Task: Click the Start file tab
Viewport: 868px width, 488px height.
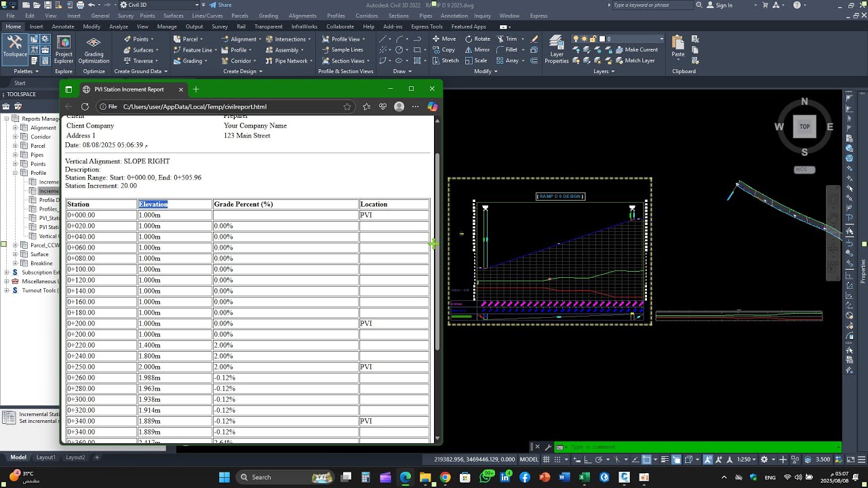Action: click(x=20, y=83)
